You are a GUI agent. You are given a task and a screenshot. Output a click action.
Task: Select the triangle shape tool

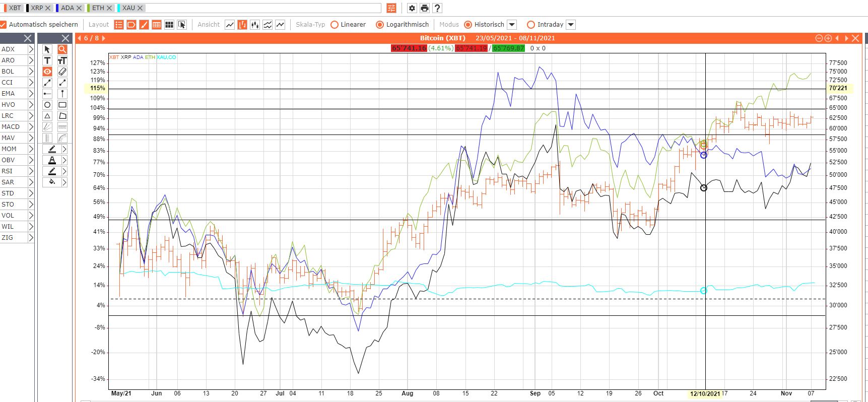[47, 116]
